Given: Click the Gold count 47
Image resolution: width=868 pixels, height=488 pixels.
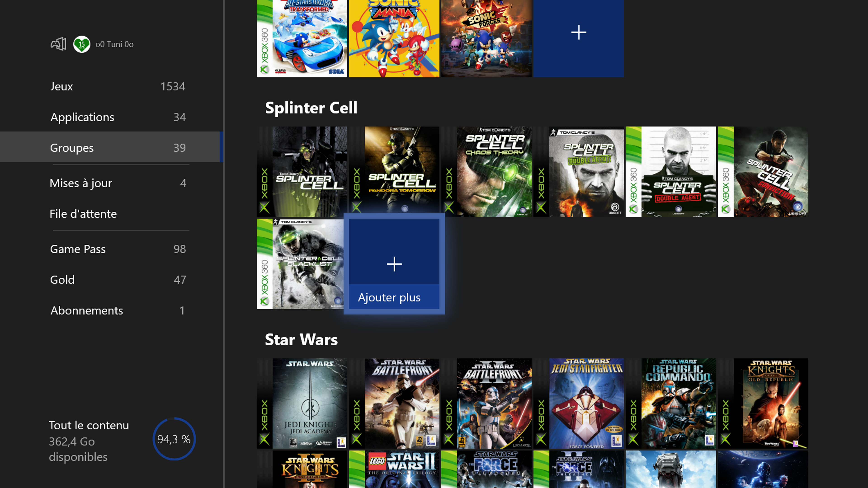Looking at the screenshot, I should [180, 279].
